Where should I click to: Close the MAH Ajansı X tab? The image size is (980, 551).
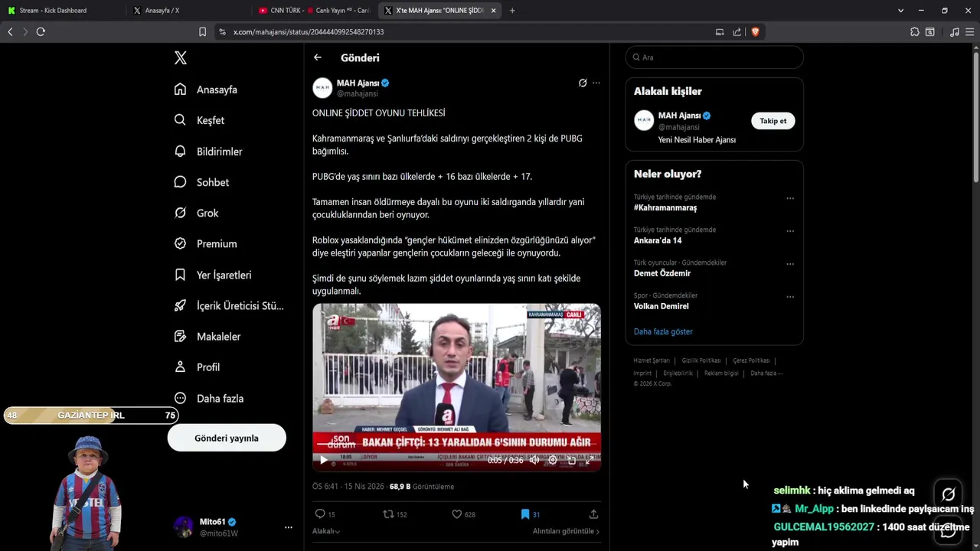[x=493, y=11]
